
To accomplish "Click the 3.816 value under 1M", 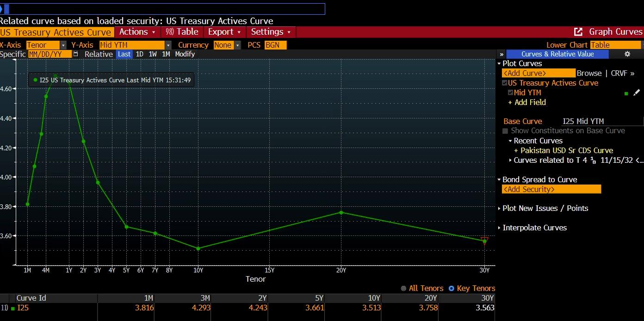I will [145, 308].
